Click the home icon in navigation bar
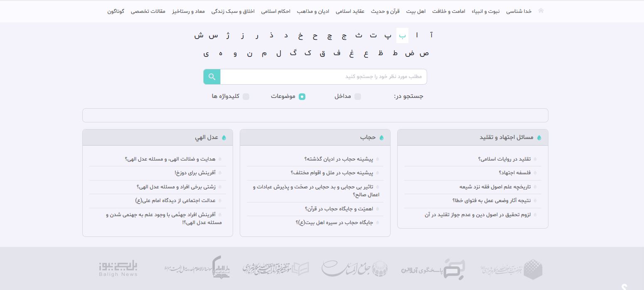 [541, 11]
